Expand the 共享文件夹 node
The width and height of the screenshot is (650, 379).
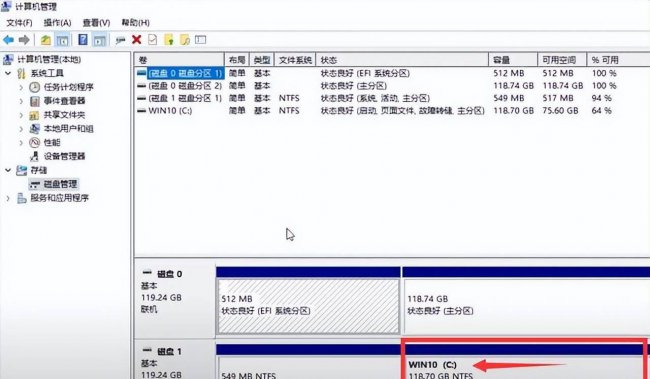[x=21, y=115]
